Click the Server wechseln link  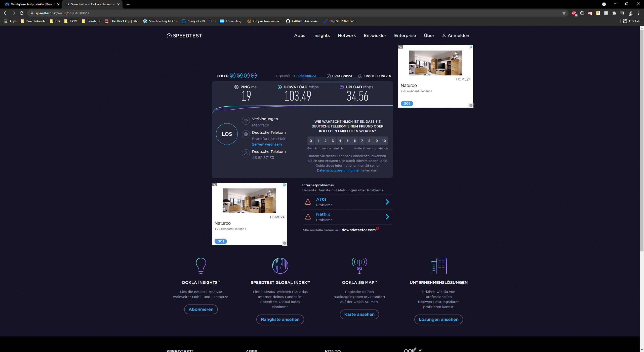[x=267, y=144]
